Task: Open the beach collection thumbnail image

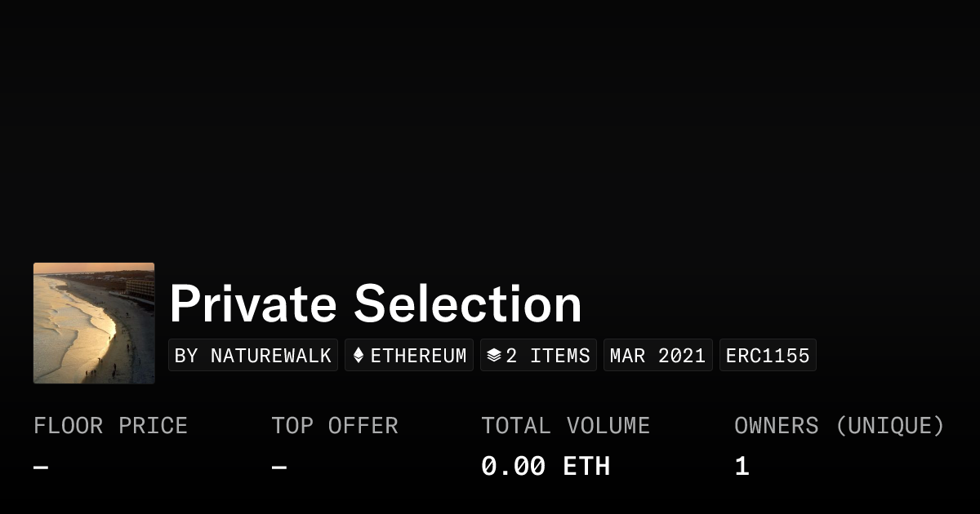Action: click(x=94, y=323)
